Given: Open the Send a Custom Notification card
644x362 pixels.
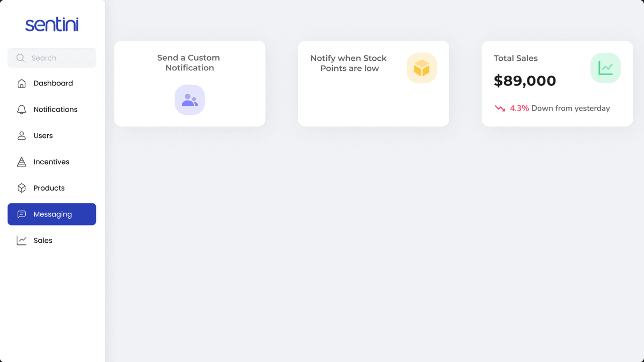Looking at the screenshot, I should click(190, 84).
